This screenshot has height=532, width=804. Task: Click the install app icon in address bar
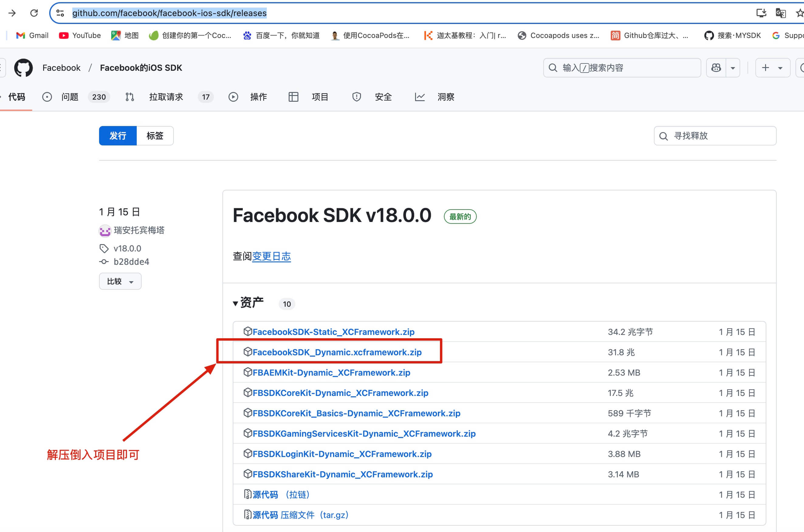[x=761, y=13]
